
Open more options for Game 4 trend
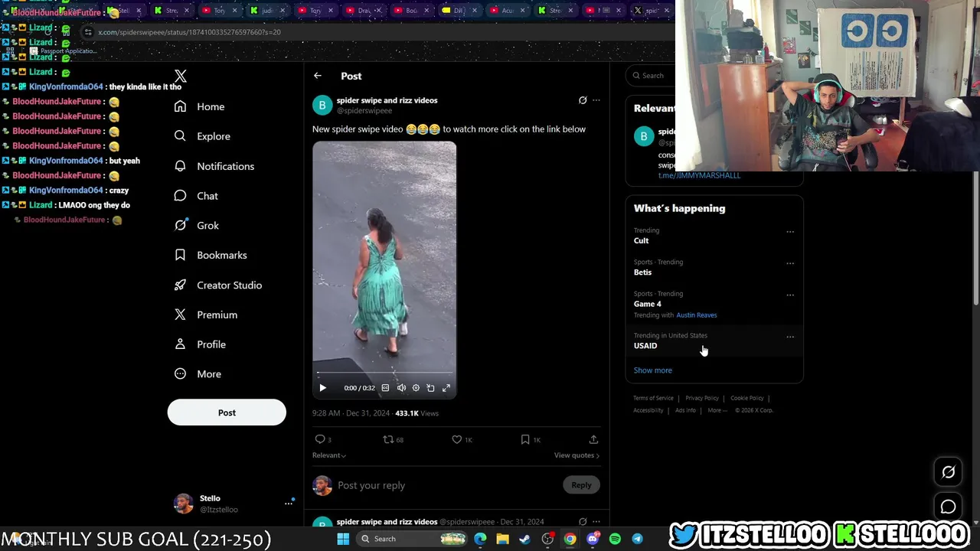790,295
